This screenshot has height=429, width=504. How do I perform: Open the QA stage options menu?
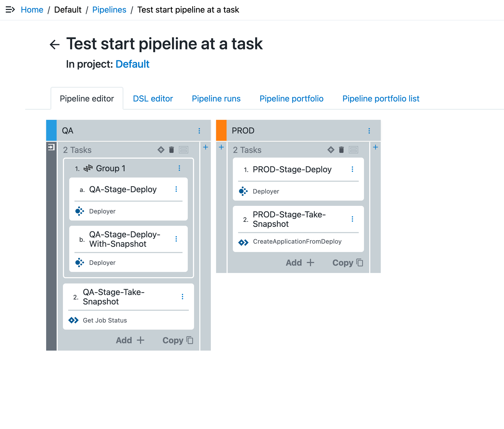click(x=199, y=131)
